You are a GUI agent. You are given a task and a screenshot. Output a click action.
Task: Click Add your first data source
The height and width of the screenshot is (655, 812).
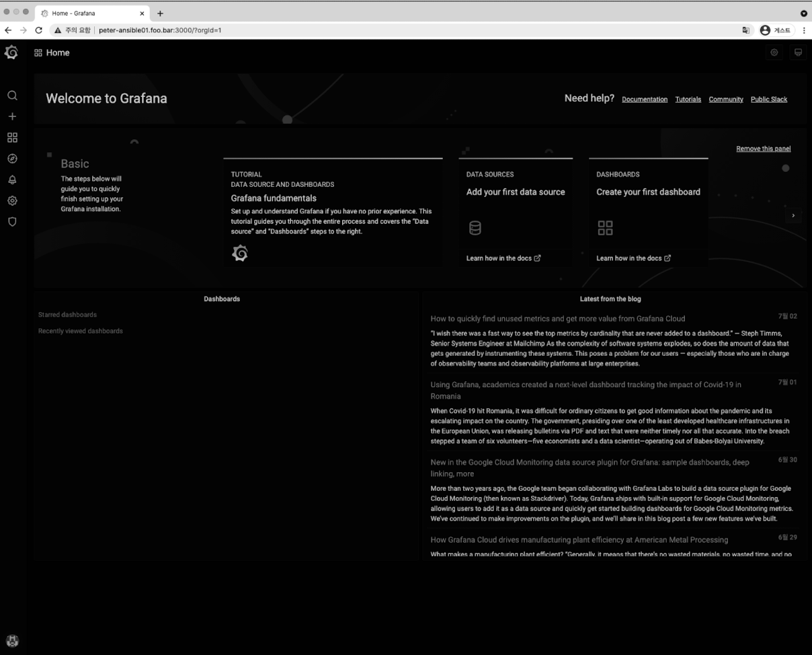[x=516, y=192]
